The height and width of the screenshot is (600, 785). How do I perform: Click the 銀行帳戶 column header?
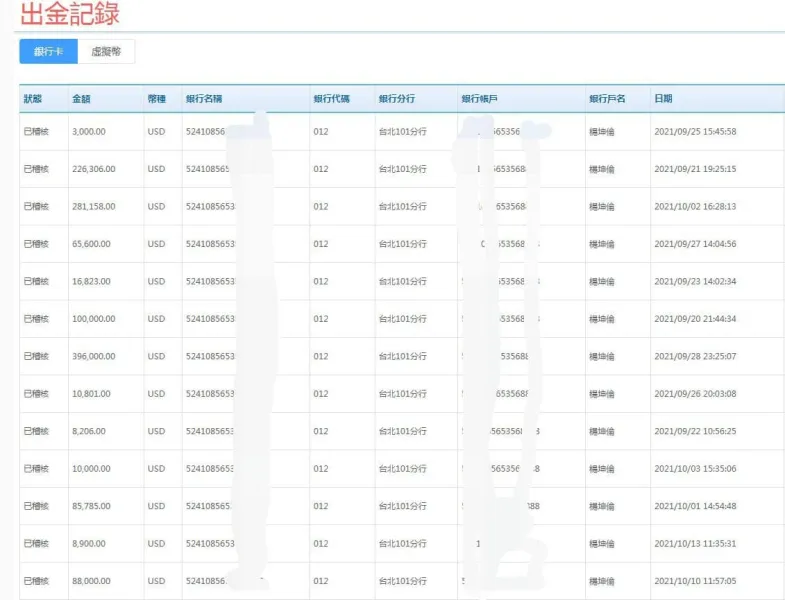click(479, 99)
